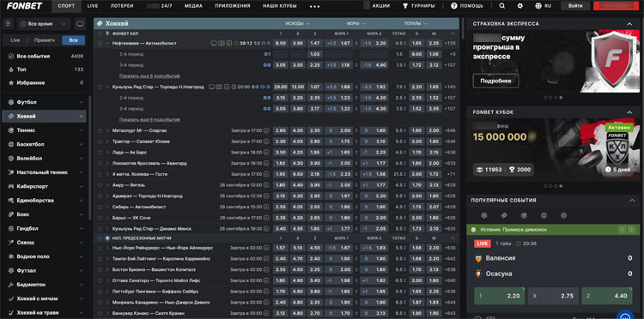The width and height of the screenshot is (644, 319).
Task: Open the Все время dropdown
Action: click(43, 24)
